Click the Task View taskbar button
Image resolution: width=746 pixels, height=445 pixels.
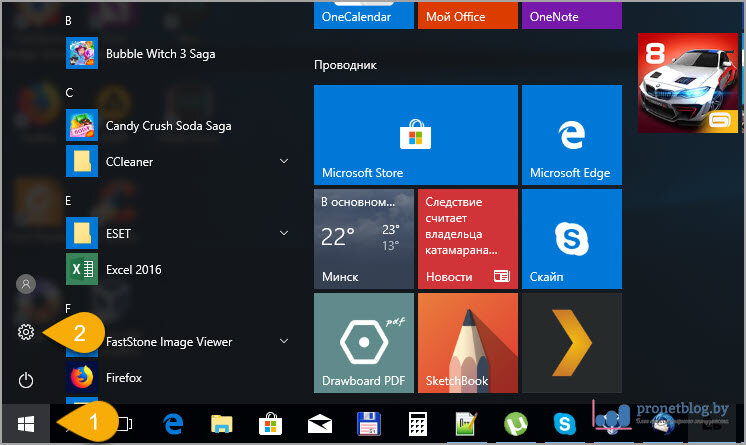pos(125,424)
